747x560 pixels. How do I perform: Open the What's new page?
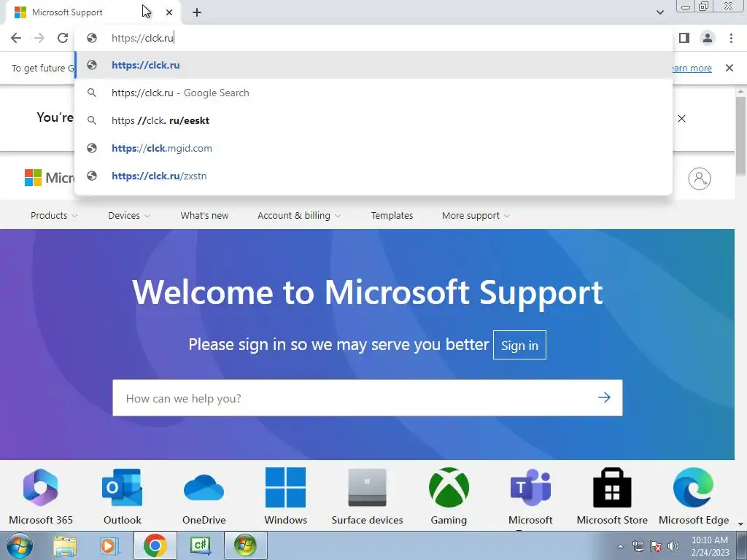pyautogui.click(x=204, y=216)
